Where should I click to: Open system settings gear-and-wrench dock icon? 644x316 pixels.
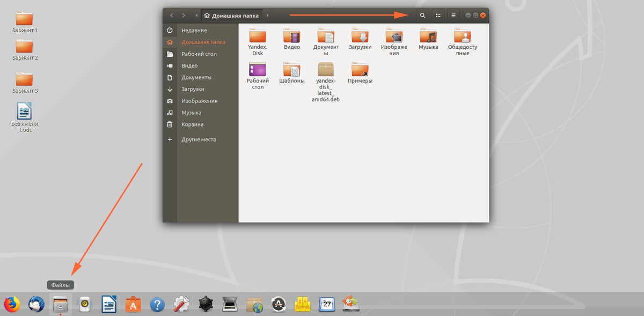point(181,304)
